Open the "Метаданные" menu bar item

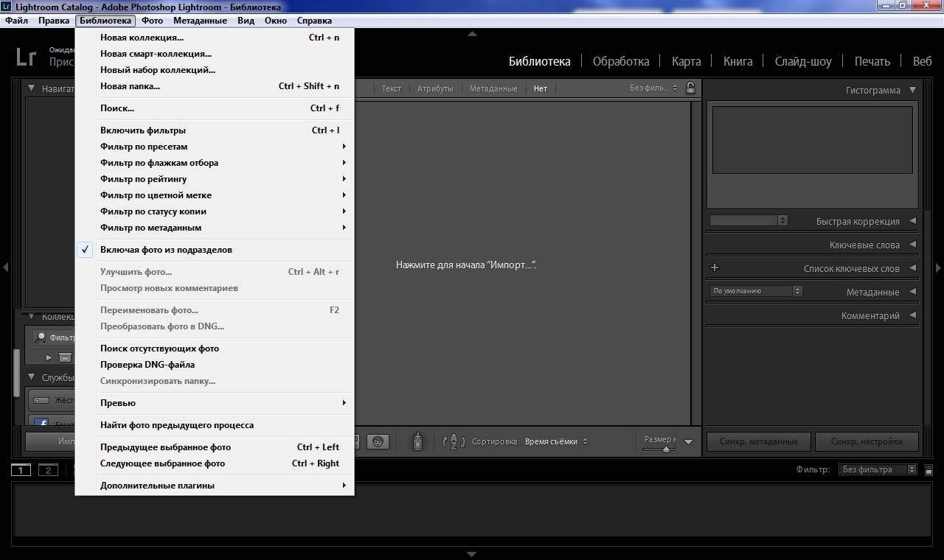click(x=200, y=21)
